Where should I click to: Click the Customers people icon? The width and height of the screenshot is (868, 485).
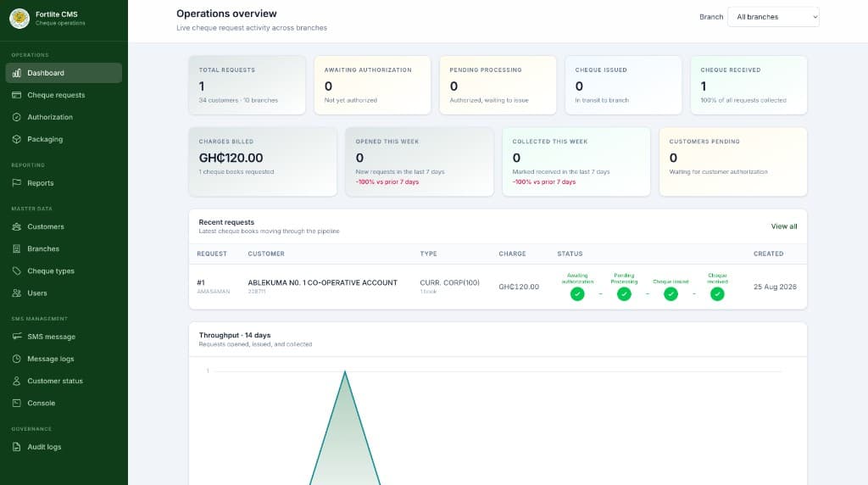(x=17, y=226)
